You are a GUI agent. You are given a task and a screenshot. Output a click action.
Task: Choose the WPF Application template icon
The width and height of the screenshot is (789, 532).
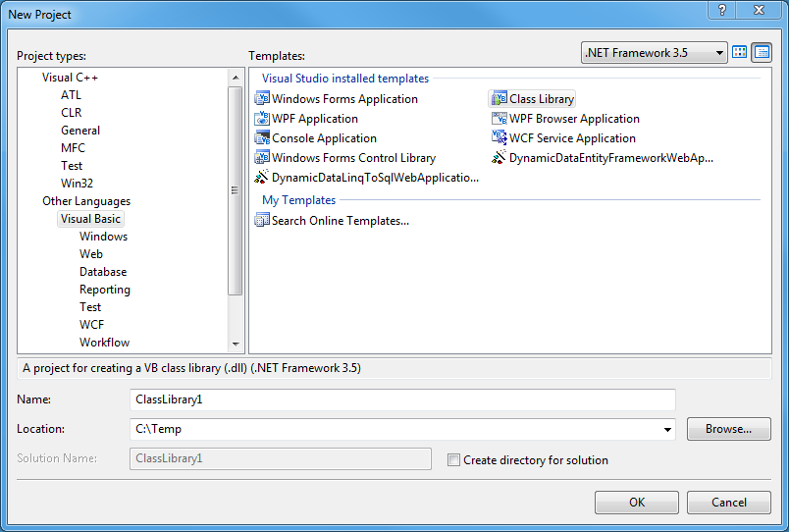pyautogui.click(x=262, y=119)
